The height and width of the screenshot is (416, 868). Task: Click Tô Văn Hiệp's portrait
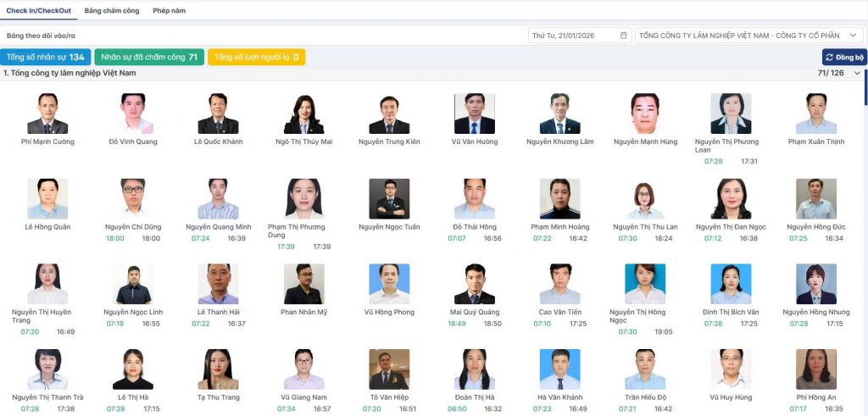click(x=389, y=369)
